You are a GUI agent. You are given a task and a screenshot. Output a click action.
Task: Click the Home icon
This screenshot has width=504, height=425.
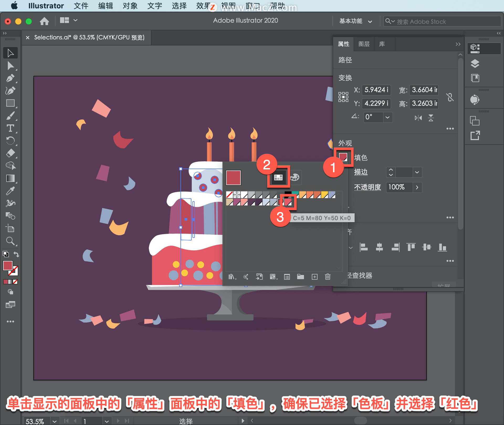44,21
